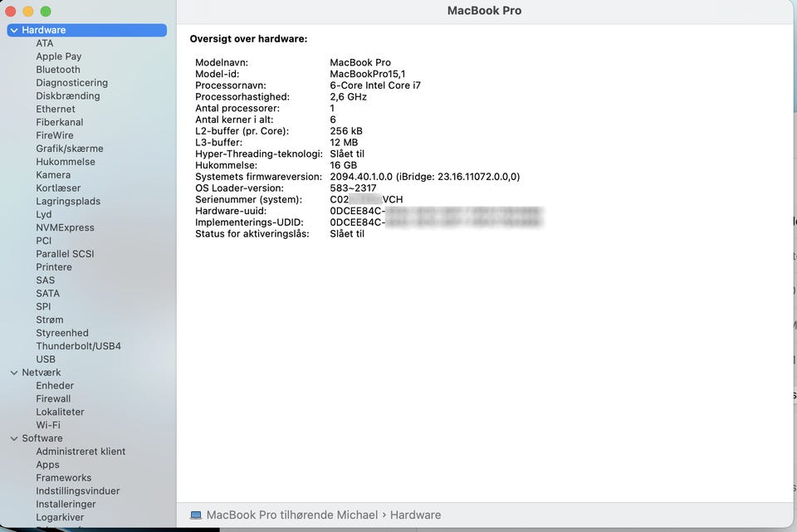This screenshot has height=532, width=797.
Task: Click 'Hardware' segment in path bar
Action: (415, 515)
